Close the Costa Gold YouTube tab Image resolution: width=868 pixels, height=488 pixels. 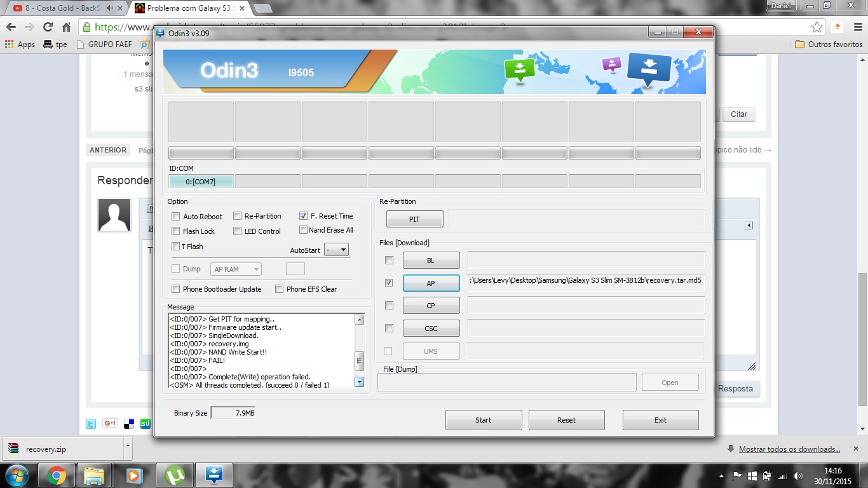click(121, 8)
